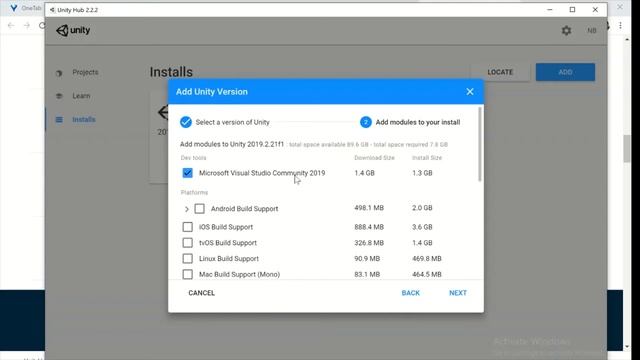640x360 pixels.
Task: Enable Mac Build Support (Mono) checkbox
Action: 187,274
